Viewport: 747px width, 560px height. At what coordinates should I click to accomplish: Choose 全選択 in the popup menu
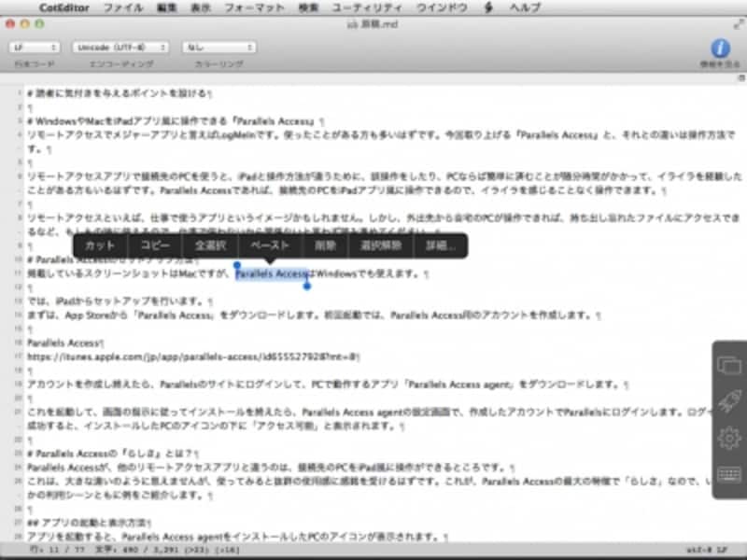(210, 245)
